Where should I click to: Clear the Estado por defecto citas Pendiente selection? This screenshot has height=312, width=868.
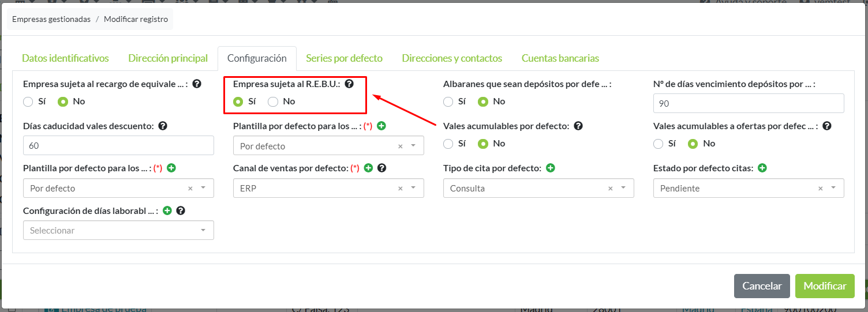pyautogui.click(x=820, y=189)
